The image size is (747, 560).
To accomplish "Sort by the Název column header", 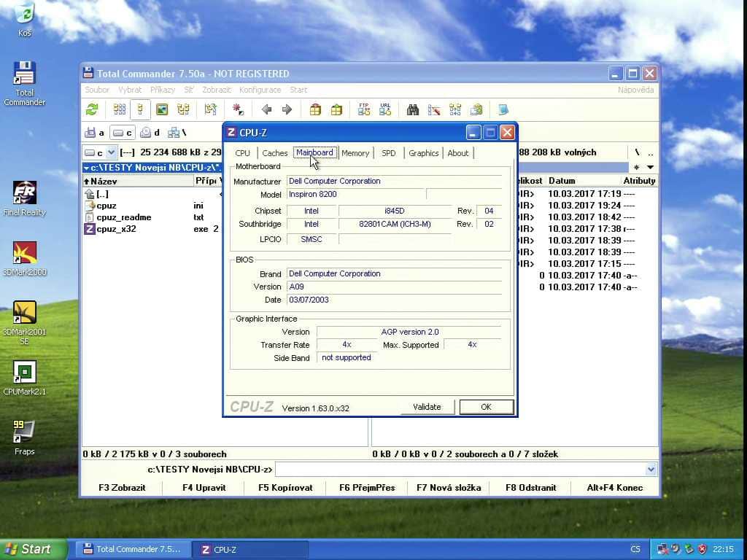I will click(x=137, y=181).
